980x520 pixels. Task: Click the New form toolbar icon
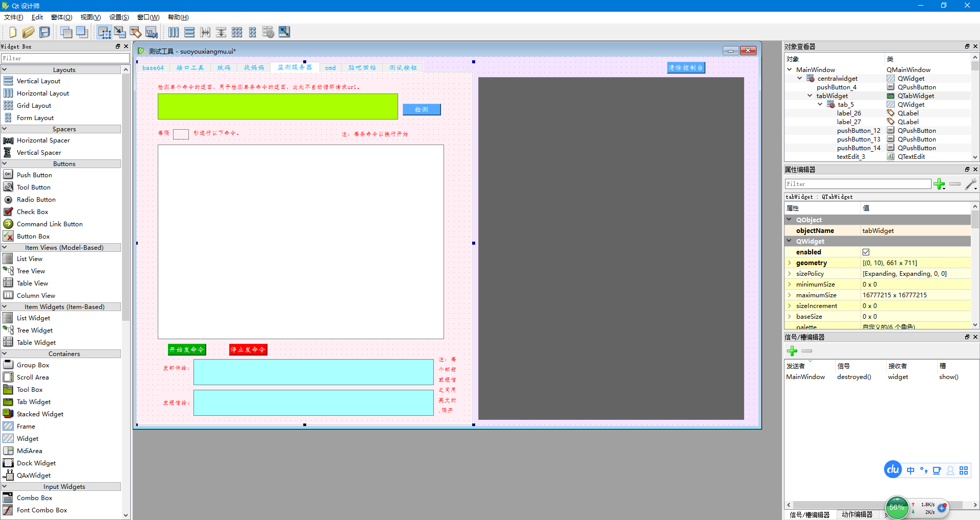13,32
